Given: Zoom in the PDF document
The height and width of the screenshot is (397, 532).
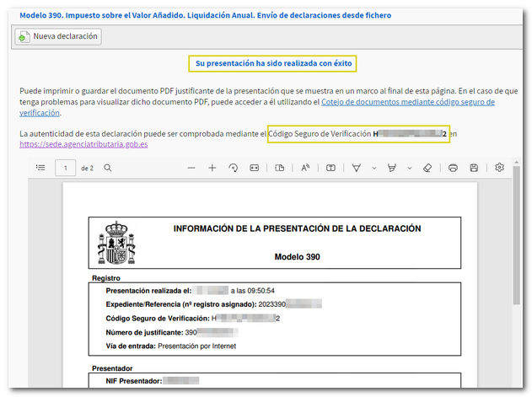Looking at the screenshot, I should (212, 168).
